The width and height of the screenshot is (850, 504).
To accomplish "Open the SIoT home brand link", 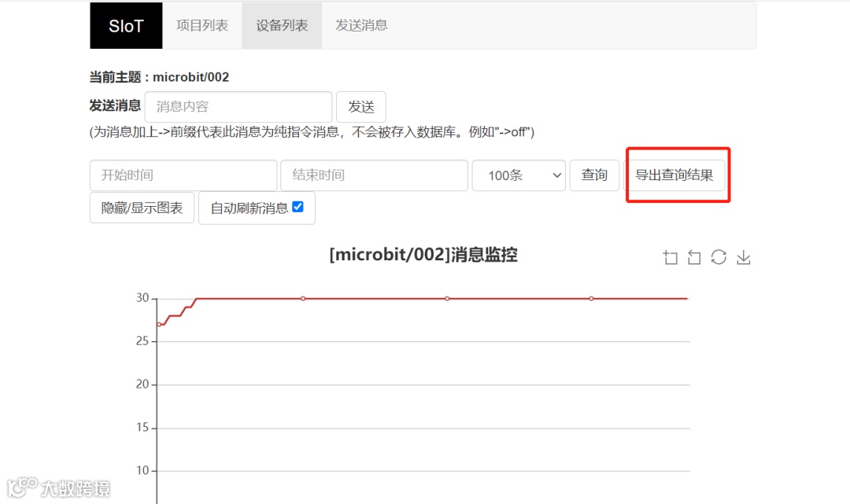I will pyautogui.click(x=126, y=25).
